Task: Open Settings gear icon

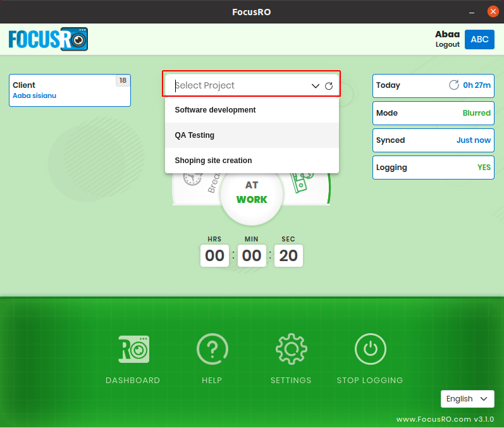Action: [292, 349]
